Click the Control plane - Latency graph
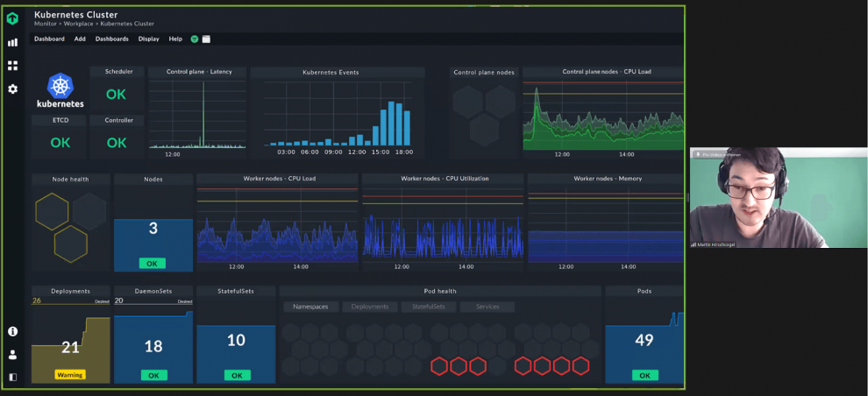This screenshot has width=868, height=396. click(x=196, y=115)
